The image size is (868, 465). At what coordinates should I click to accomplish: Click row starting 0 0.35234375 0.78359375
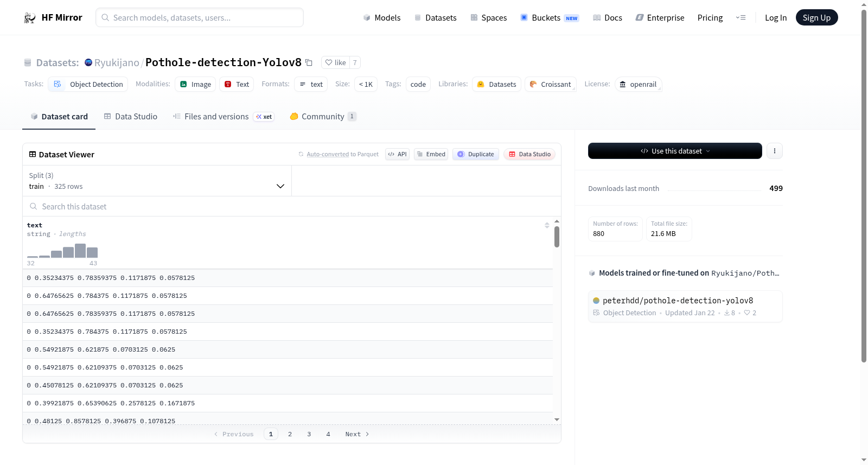pos(288,278)
